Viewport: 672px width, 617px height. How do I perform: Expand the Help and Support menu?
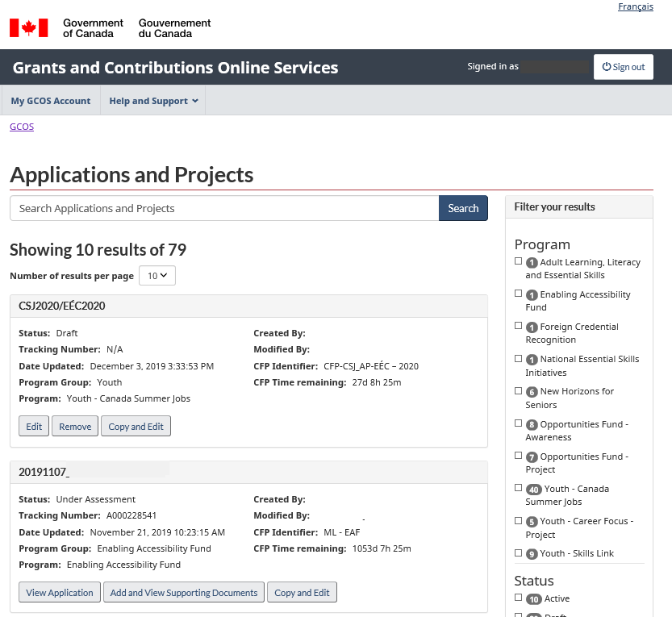153,101
